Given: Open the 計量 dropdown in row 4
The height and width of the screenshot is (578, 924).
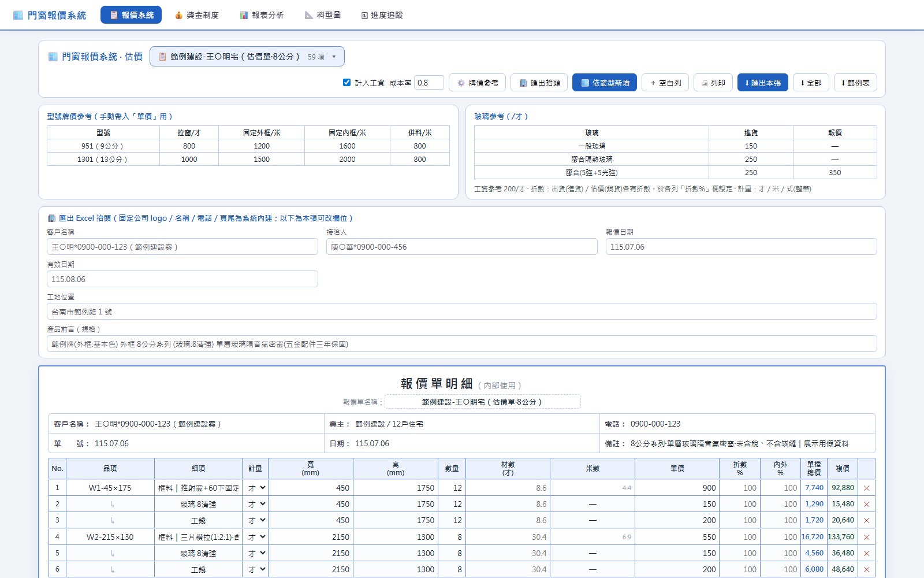Looking at the screenshot, I should pos(256,537).
